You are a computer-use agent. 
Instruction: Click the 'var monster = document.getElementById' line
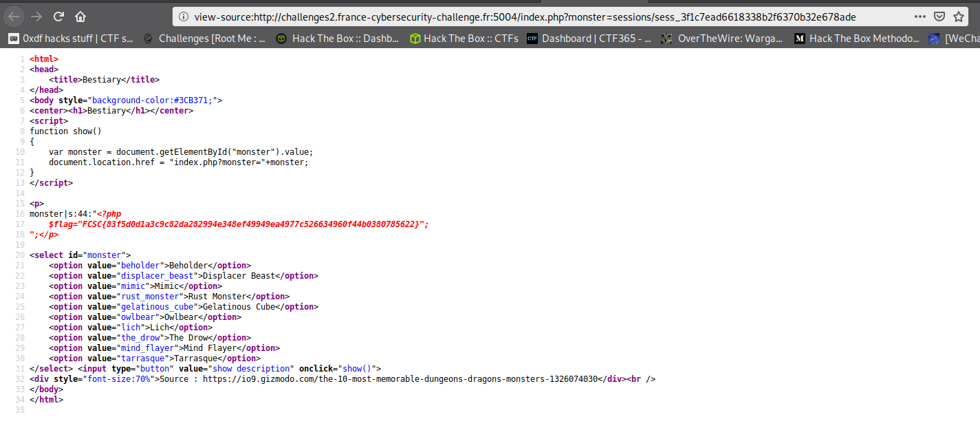(x=181, y=152)
